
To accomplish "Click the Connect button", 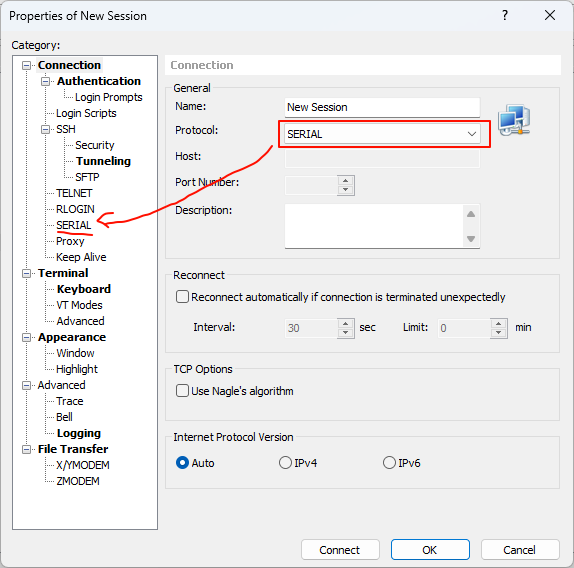I will point(340,550).
